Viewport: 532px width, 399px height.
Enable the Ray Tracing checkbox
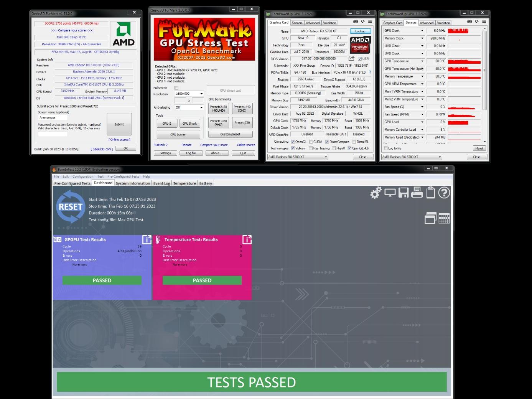point(311,148)
